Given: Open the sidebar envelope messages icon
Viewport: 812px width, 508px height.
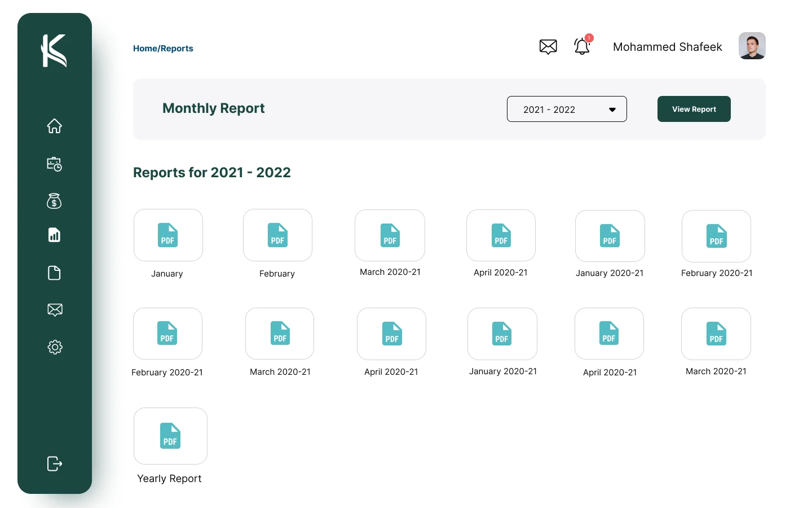Looking at the screenshot, I should pos(55,309).
